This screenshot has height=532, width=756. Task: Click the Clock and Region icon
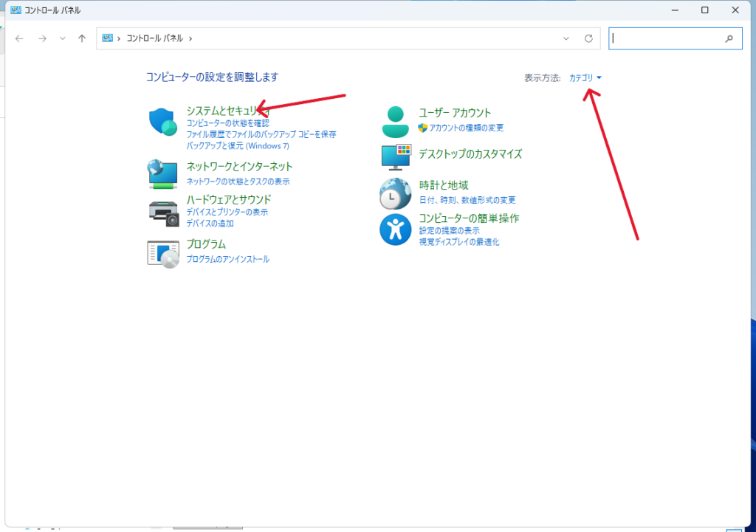(x=395, y=193)
